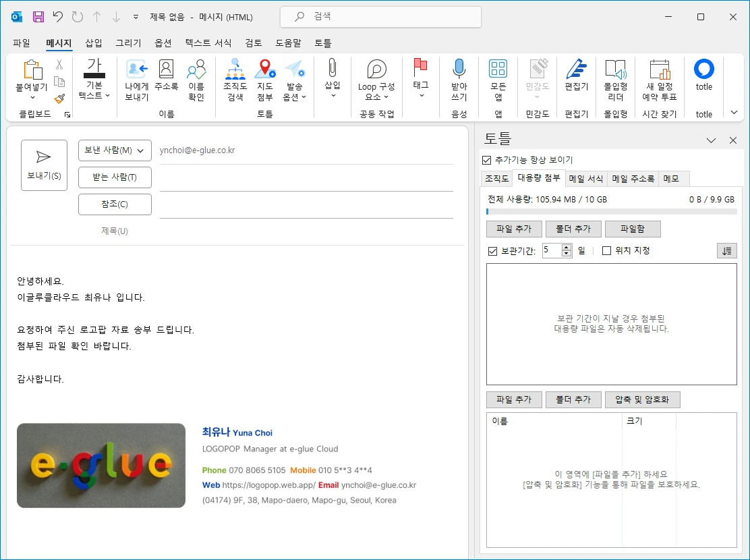Switch to Format Text (텍스트 서식) tab
Viewport: 750px width, 560px height.
208,43
